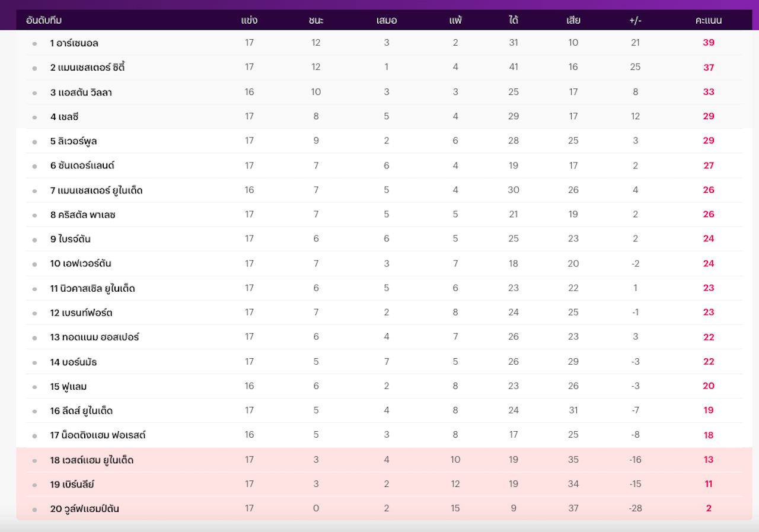Click the gray dot next to เบรนท์ฟอร์ด
Image resolution: width=759 pixels, height=532 pixels.
pos(34,313)
